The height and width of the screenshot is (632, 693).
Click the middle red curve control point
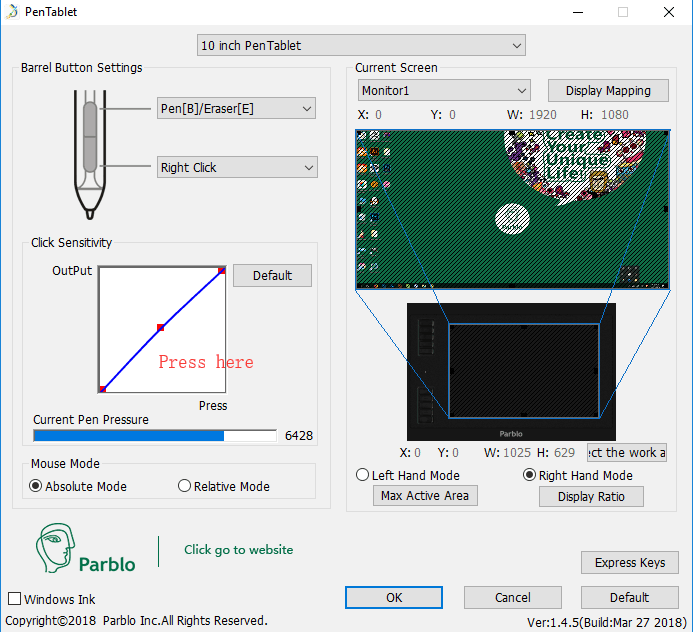(160, 327)
